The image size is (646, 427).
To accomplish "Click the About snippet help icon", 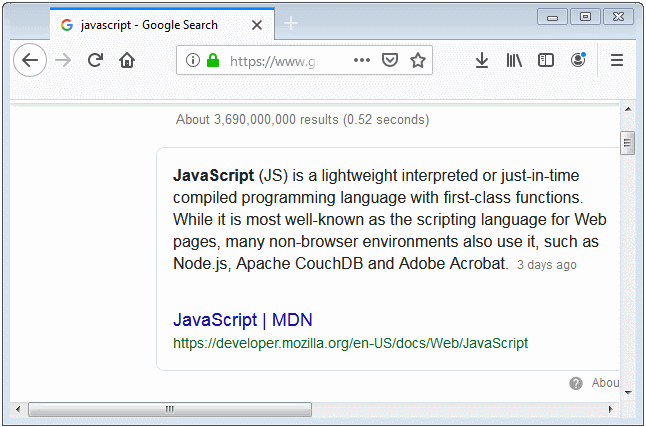I will (x=576, y=384).
